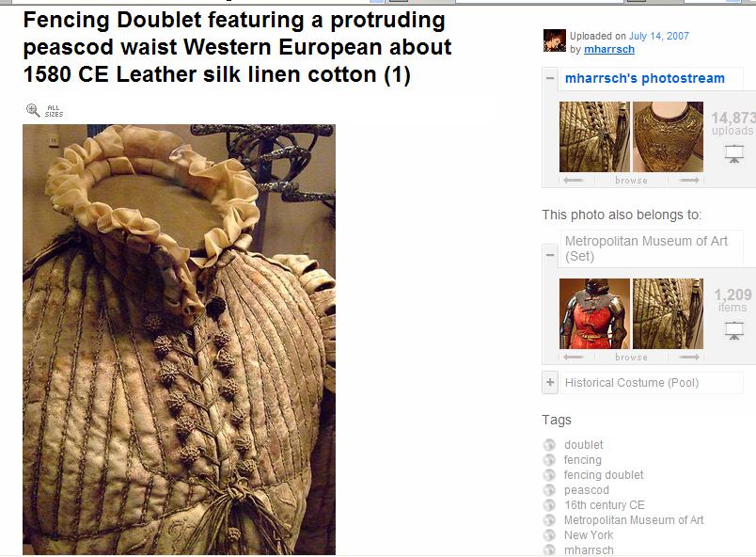
Task: Open the mharrsch user profile link
Action: coord(609,49)
